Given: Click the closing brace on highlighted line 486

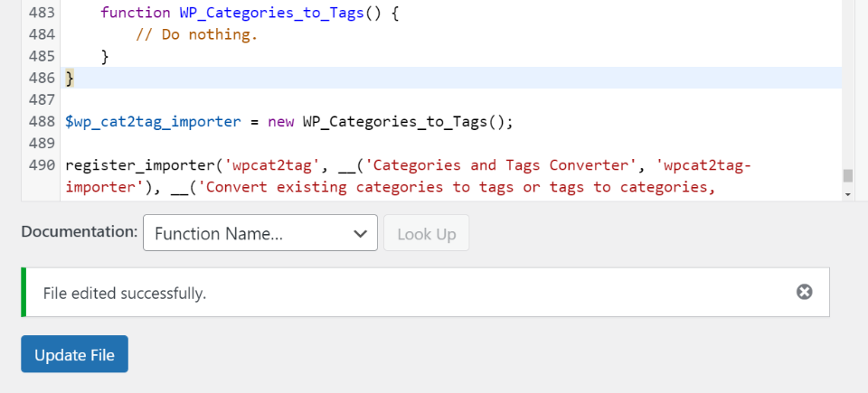Looking at the screenshot, I should [x=70, y=79].
